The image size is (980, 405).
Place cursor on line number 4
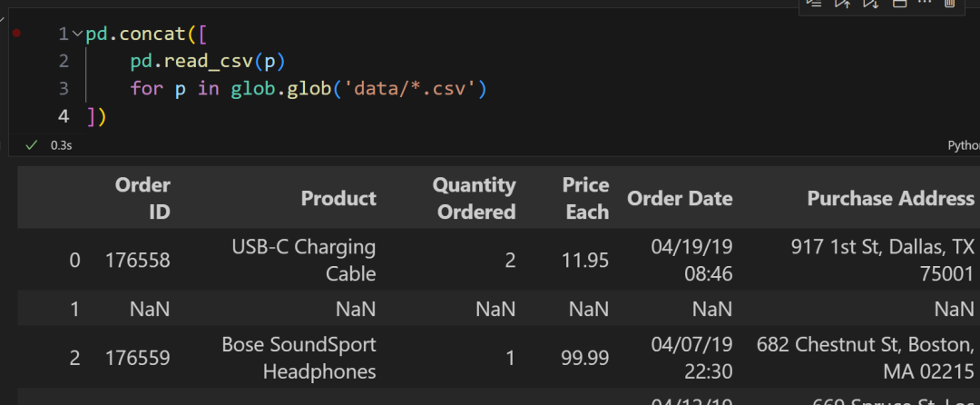(63, 116)
